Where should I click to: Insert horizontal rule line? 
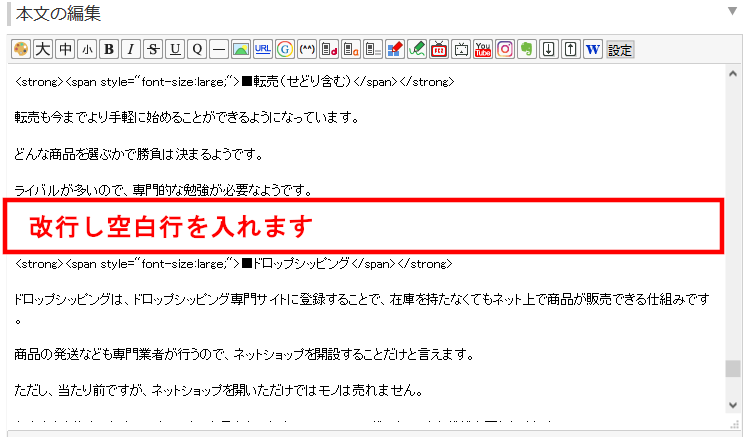[219, 49]
